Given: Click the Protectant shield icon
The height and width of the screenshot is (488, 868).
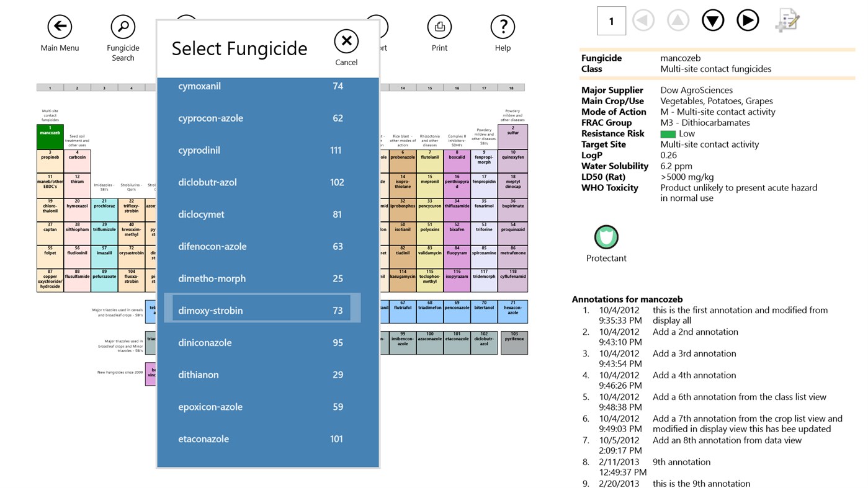Looking at the screenshot, I should (606, 237).
